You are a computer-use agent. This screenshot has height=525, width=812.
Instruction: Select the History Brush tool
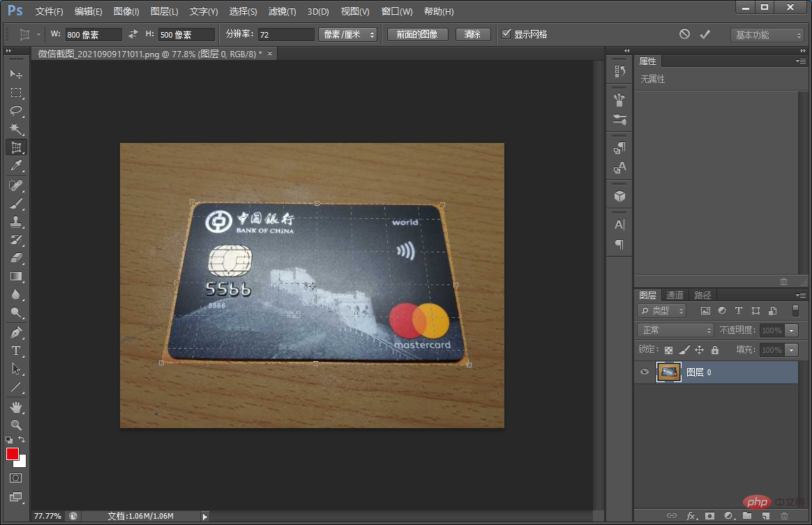[x=16, y=240]
